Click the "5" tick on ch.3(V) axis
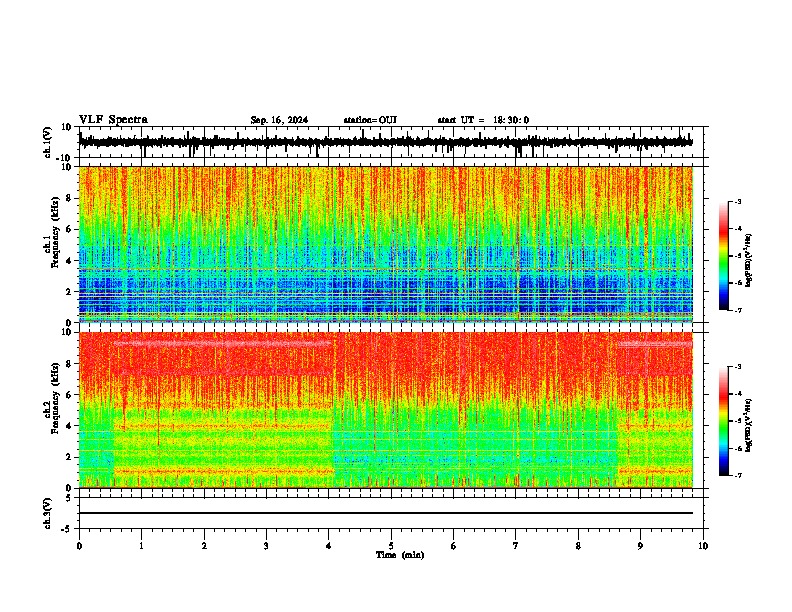This screenshot has height=612, width=792. coord(69,498)
